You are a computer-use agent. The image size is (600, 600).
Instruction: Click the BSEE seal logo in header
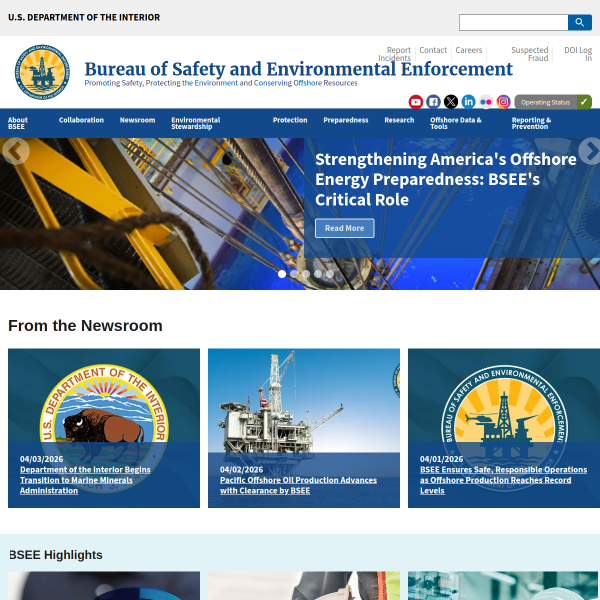click(42, 72)
